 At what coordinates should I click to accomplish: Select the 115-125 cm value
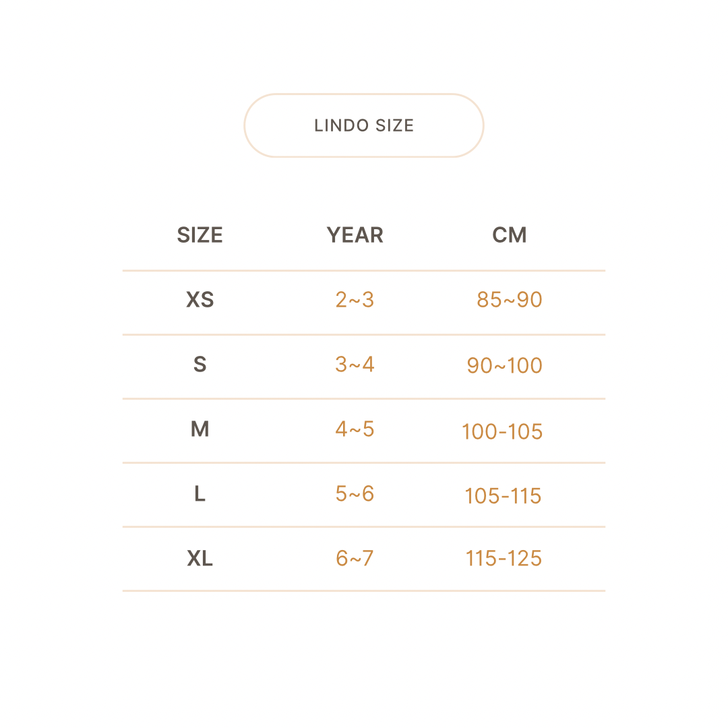[x=504, y=559]
